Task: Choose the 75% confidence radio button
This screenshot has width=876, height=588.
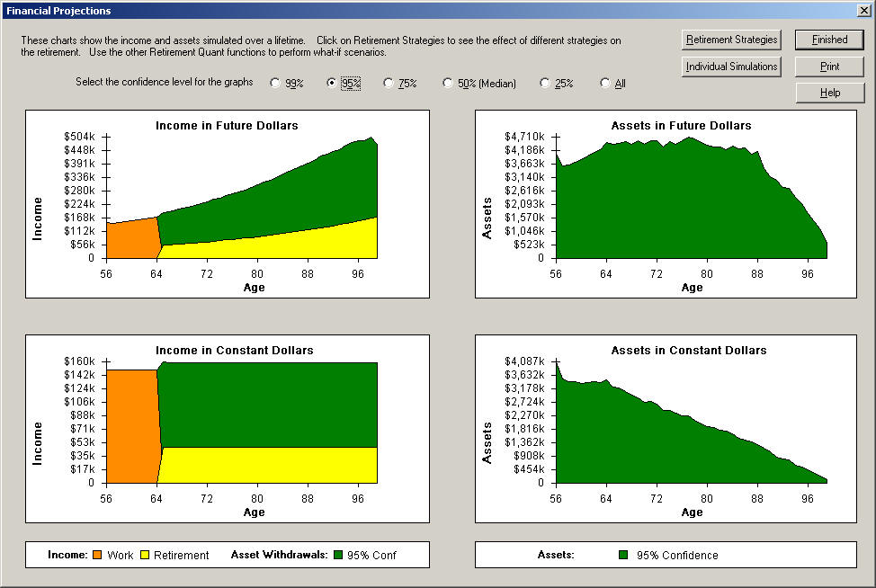Action: [x=389, y=84]
